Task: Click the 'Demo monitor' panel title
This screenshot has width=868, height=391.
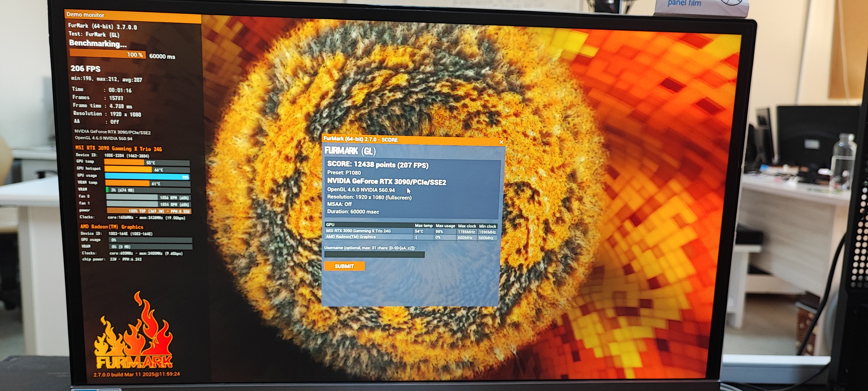Action: point(85,15)
